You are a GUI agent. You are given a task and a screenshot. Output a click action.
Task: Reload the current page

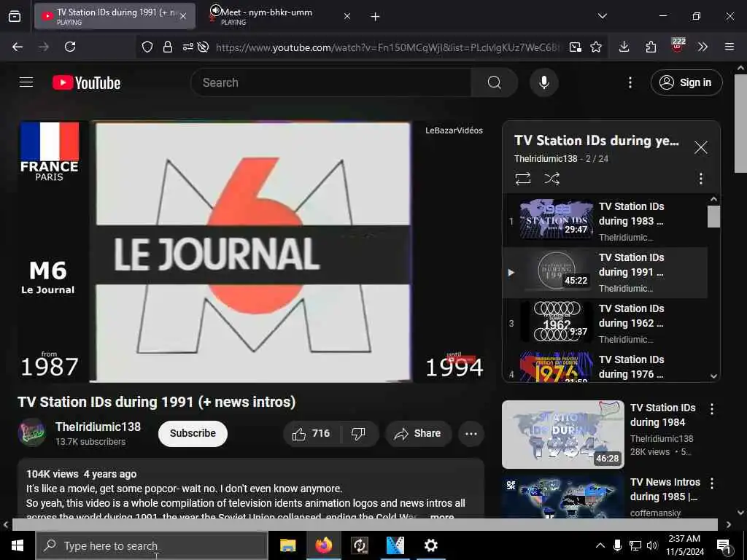point(70,47)
